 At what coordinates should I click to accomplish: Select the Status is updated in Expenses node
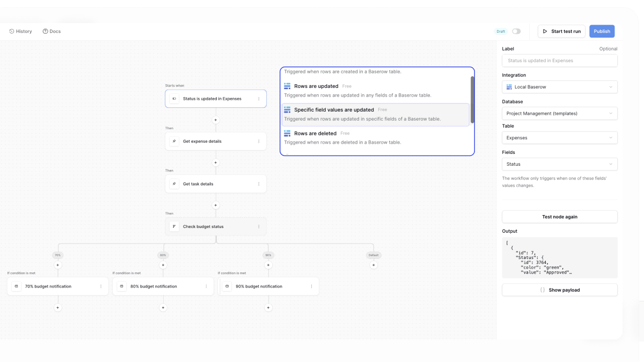pyautogui.click(x=215, y=99)
